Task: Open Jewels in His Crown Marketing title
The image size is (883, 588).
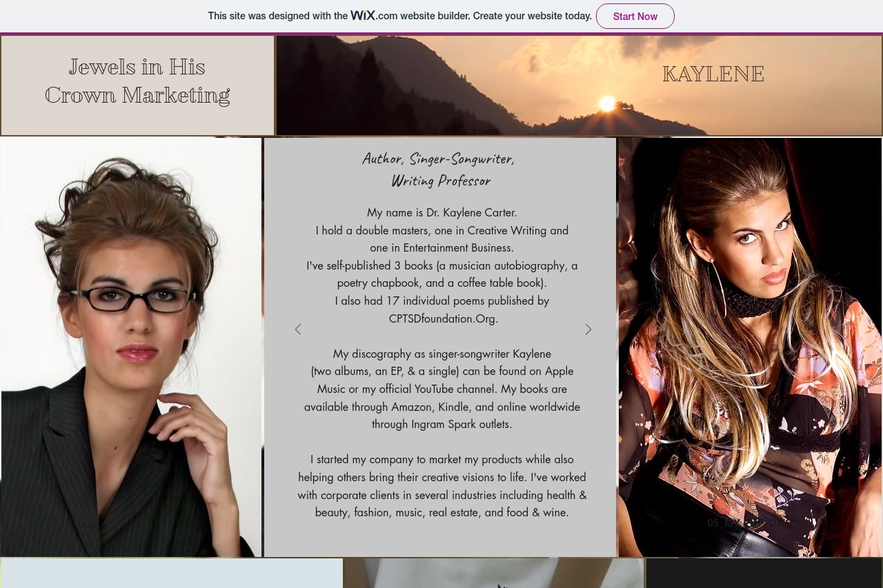Action: [137, 81]
